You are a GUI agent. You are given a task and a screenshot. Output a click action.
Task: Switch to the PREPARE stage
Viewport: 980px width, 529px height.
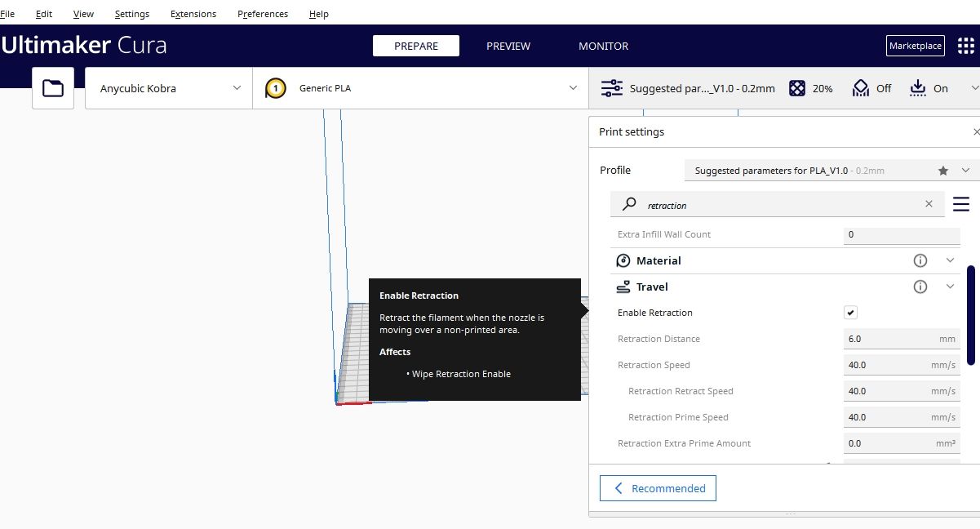click(416, 46)
